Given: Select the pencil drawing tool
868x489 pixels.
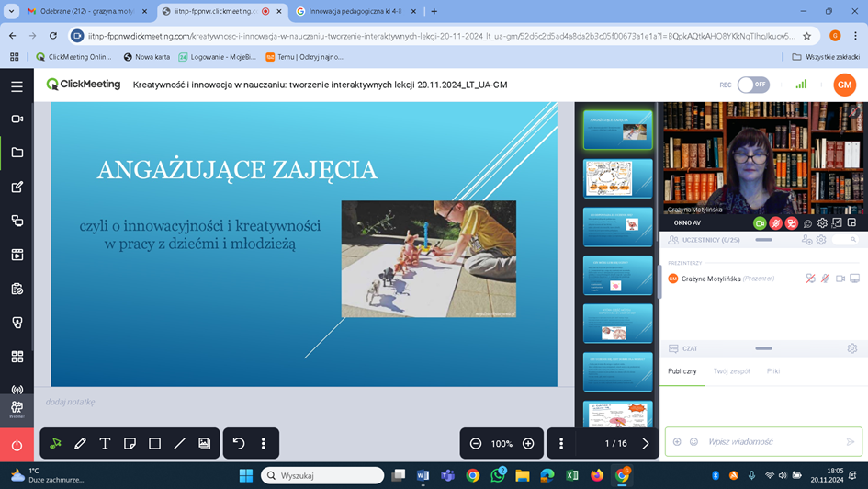Looking at the screenshot, I should coord(80,444).
